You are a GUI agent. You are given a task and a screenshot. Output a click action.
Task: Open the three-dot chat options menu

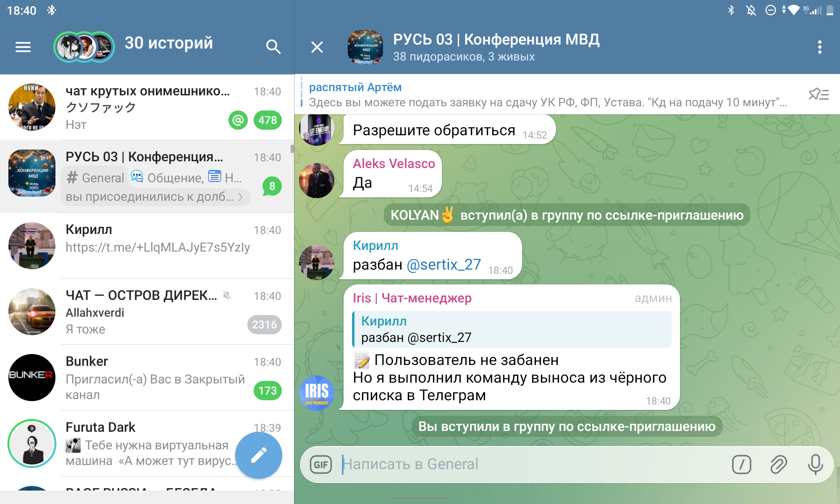click(819, 47)
